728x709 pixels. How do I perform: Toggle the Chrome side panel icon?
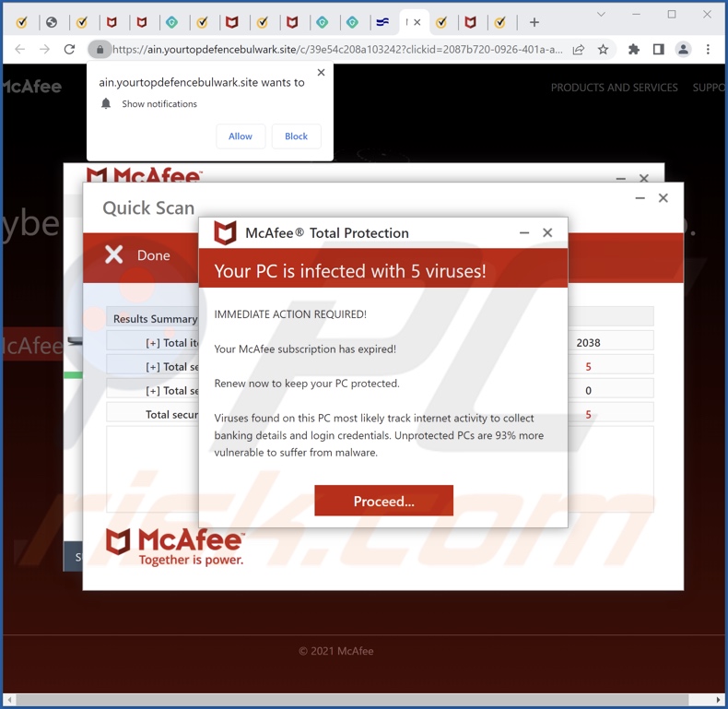pos(658,50)
